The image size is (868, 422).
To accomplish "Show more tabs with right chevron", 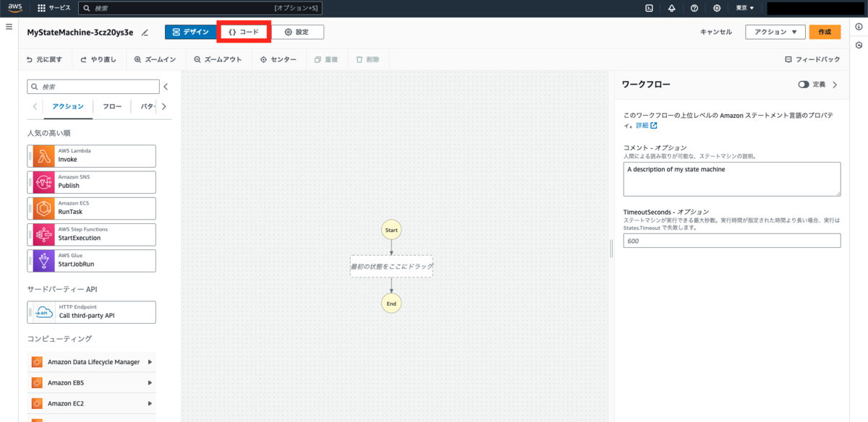I will coord(164,106).
